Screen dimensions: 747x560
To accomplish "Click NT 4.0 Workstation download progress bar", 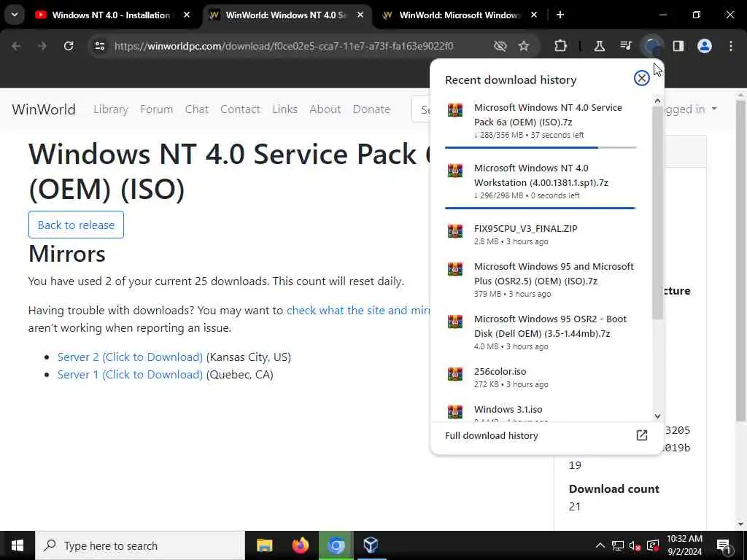I will click(x=541, y=208).
